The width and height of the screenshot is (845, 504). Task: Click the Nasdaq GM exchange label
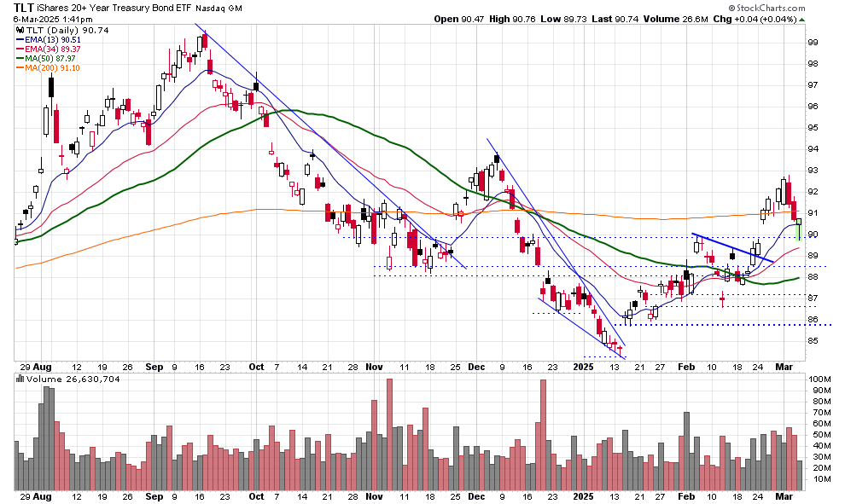[219, 9]
